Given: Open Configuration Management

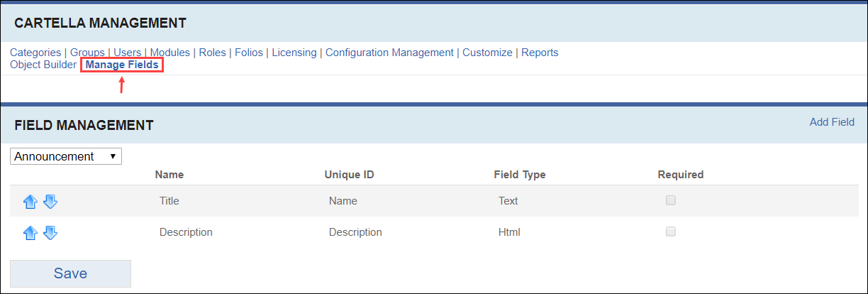Looking at the screenshot, I should [x=389, y=53].
